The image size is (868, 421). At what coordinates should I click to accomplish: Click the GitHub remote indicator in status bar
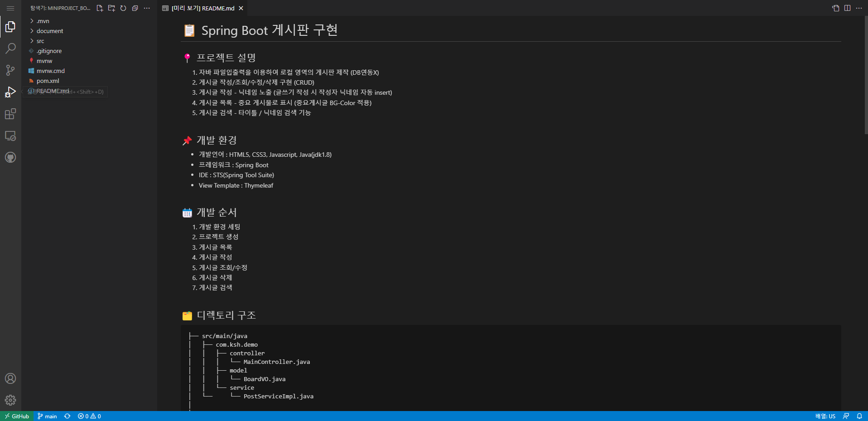pos(17,416)
